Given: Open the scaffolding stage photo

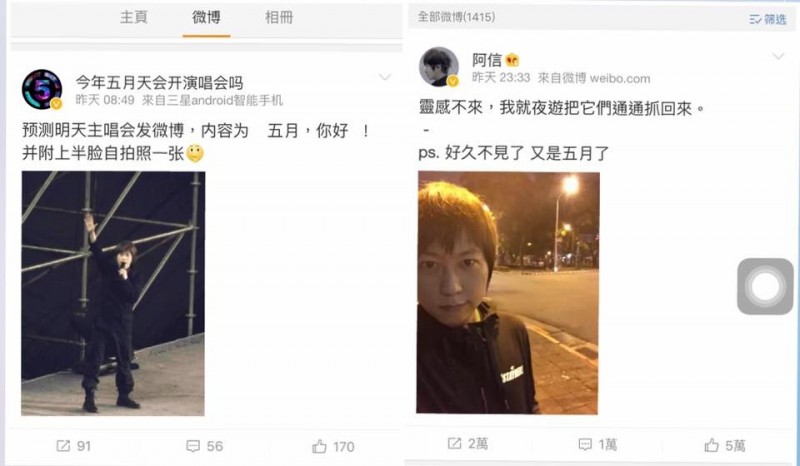Looking at the screenshot, I should click(113, 293).
